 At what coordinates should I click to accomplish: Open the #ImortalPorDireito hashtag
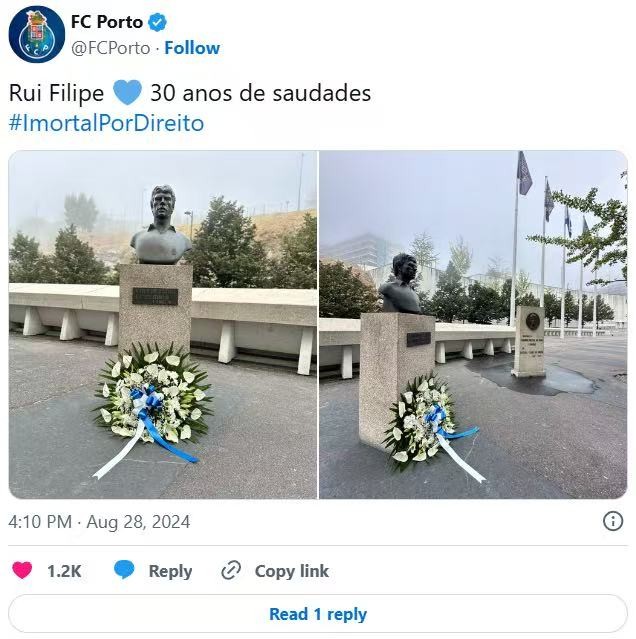pyautogui.click(x=106, y=123)
